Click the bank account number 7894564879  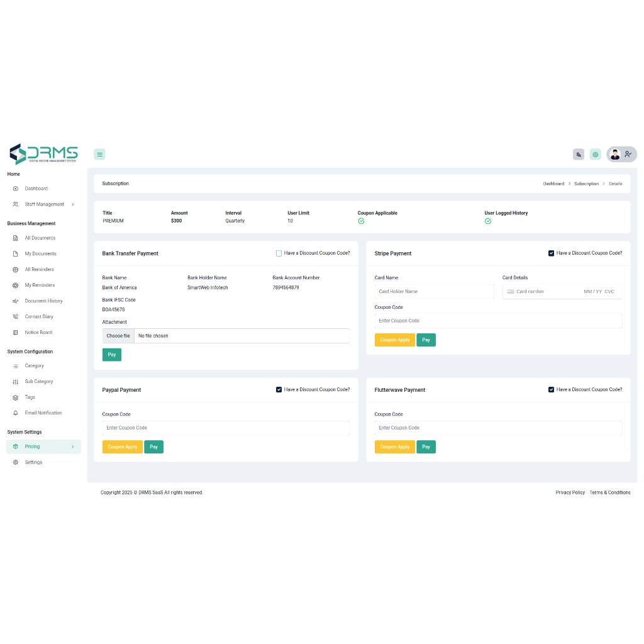point(286,287)
